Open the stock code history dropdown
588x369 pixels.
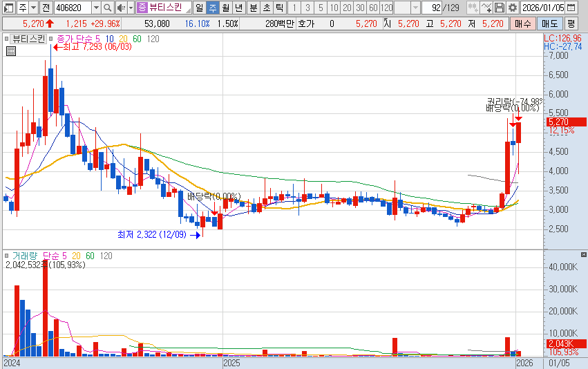click(x=96, y=8)
